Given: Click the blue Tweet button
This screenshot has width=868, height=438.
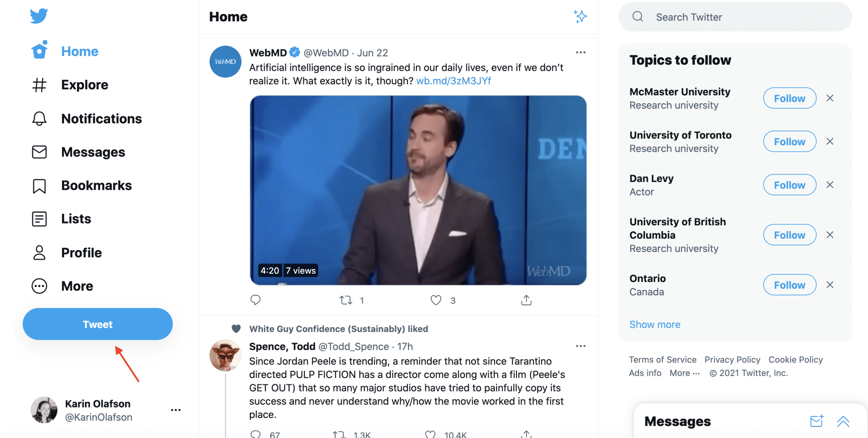Looking at the screenshot, I should tap(98, 324).
